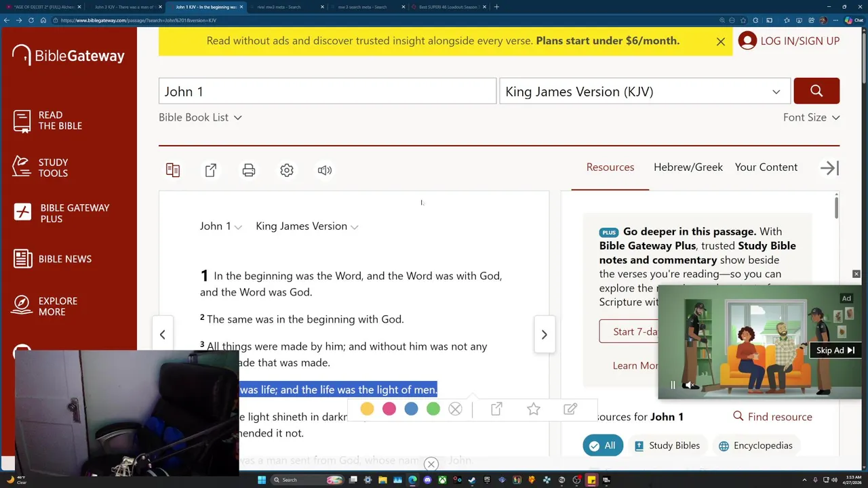Image resolution: width=868 pixels, height=488 pixels.
Task: Open Study Tools in sidebar
Action: tap(41, 167)
